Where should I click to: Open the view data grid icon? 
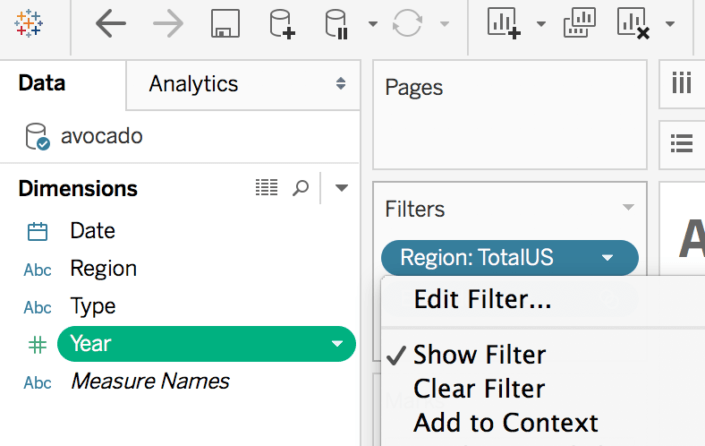coord(266,188)
